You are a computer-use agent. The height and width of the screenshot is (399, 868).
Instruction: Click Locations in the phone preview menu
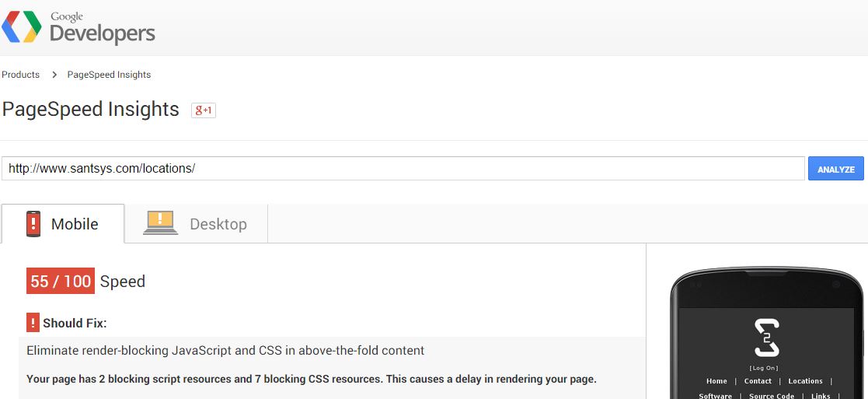(806, 381)
